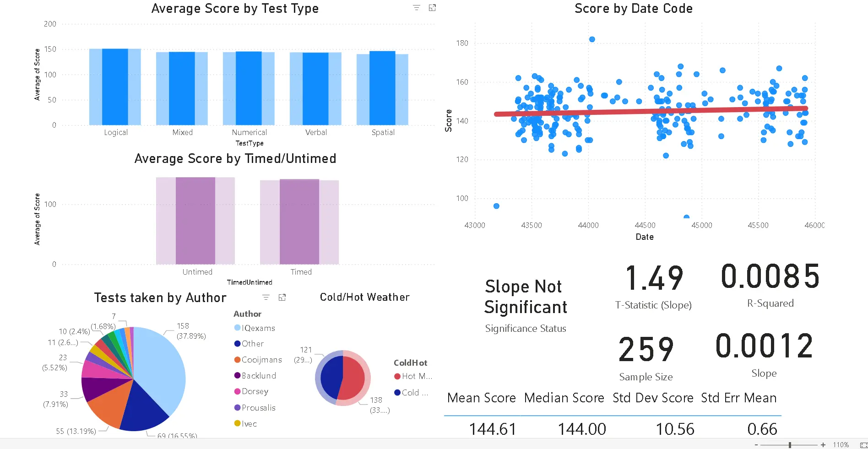
Task: Open filters icon on Average Score by Test Type
Action: [x=416, y=8]
